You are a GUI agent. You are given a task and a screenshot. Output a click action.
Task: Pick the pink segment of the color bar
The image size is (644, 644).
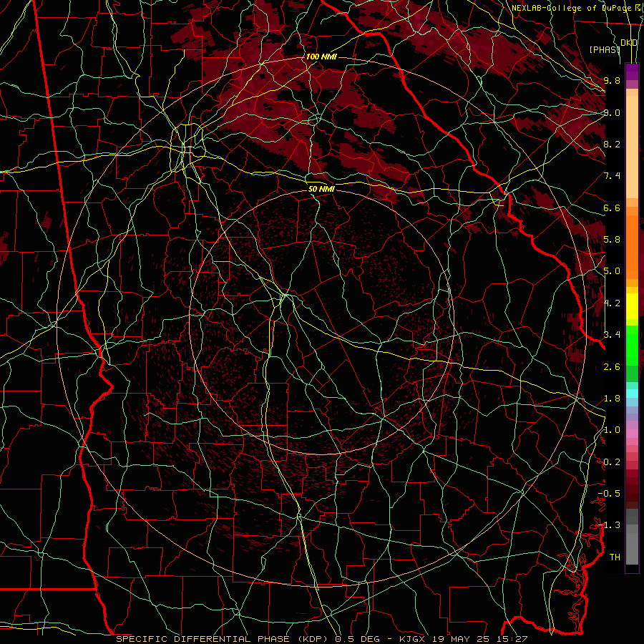632,434
